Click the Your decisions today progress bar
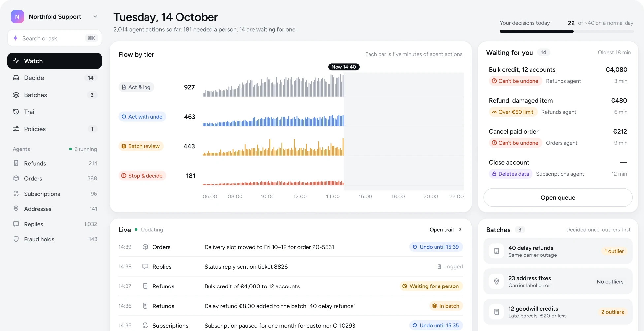The height and width of the screenshot is (331, 644). pos(567,31)
